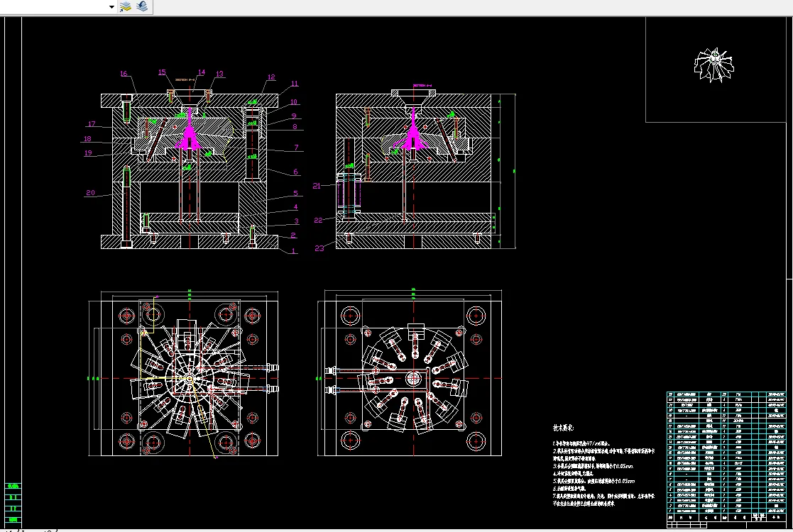Viewport: 793px width, 532px height.
Task: Select part balloon label 2
Action: click(x=293, y=235)
